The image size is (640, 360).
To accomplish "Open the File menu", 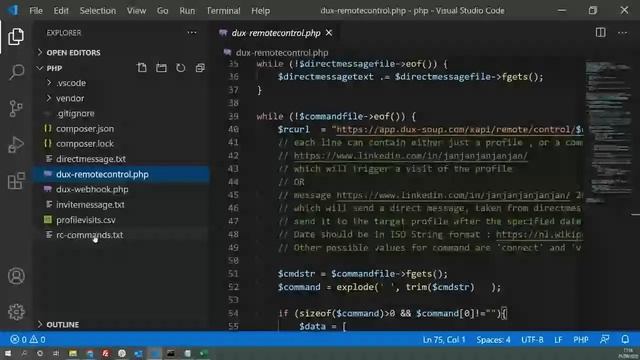I will point(36,11).
